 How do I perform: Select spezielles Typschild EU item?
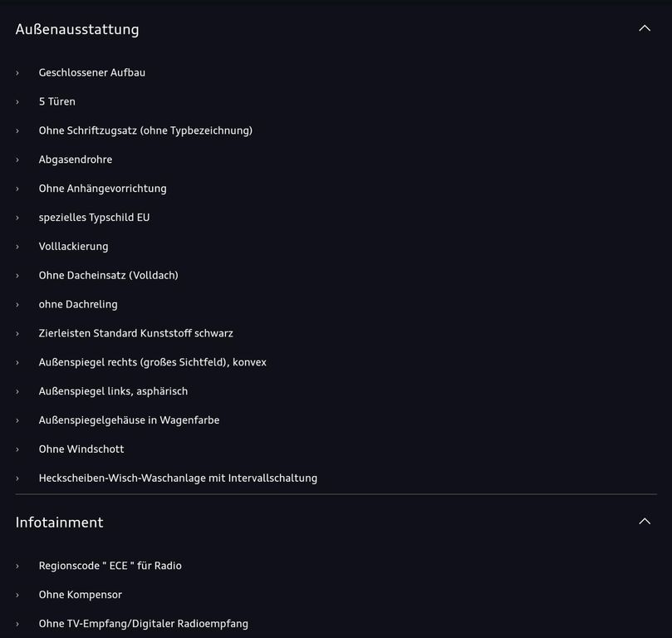(x=95, y=218)
